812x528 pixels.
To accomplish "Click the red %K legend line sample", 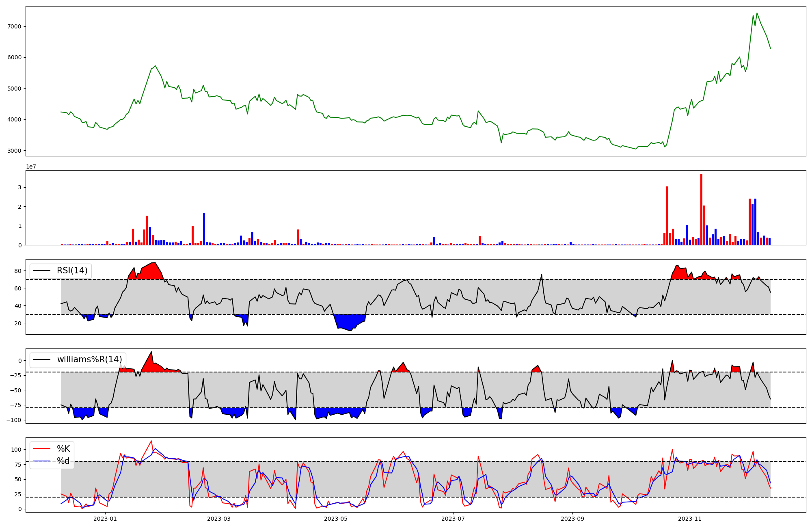I will [x=41, y=449].
